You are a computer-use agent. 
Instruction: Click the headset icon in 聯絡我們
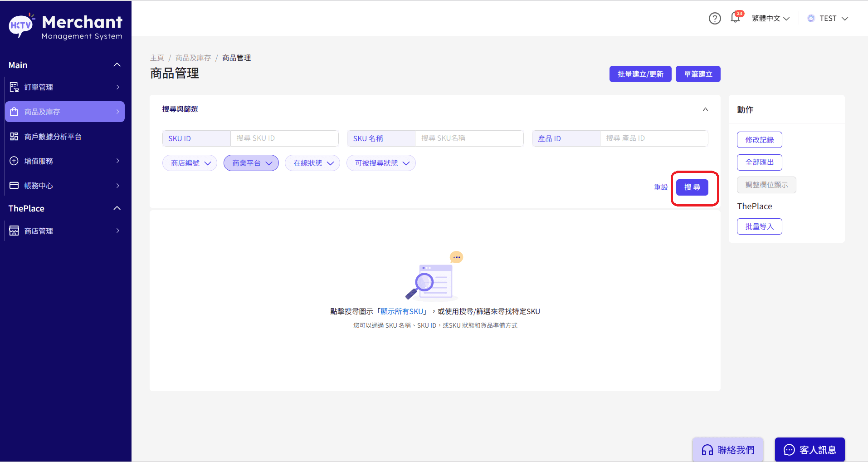(x=707, y=450)
